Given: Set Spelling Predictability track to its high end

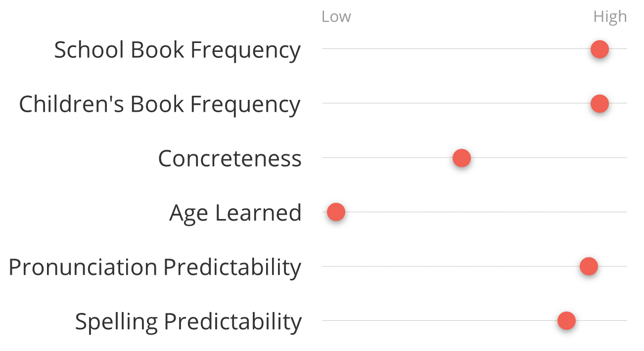Looking at the screenshot, I should (x=627, y=321).
